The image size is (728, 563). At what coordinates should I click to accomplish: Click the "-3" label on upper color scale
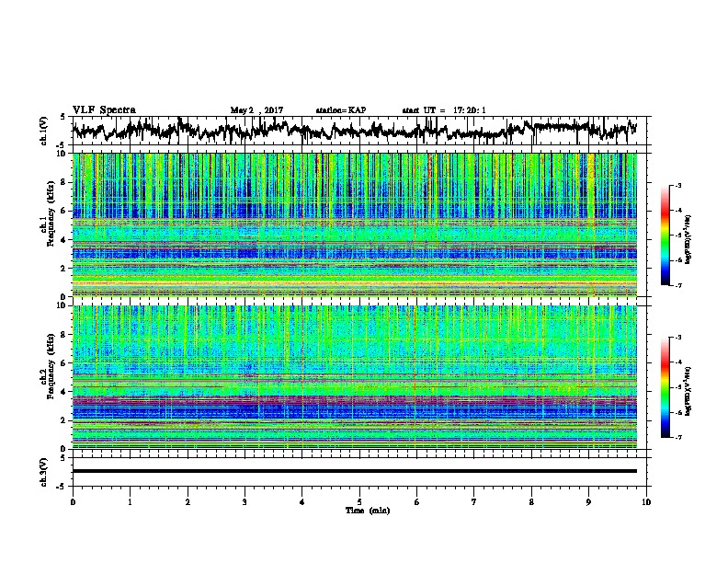coord(677,185)
